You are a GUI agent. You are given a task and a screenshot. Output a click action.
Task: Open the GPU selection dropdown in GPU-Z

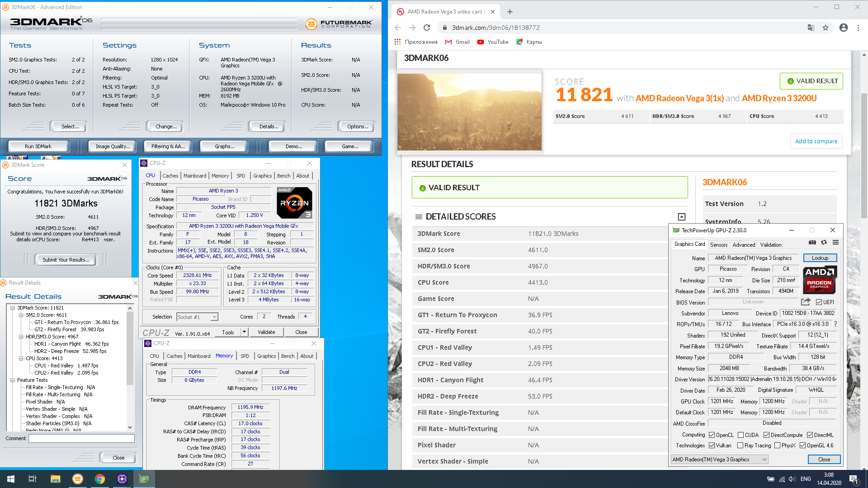point(720,460)
